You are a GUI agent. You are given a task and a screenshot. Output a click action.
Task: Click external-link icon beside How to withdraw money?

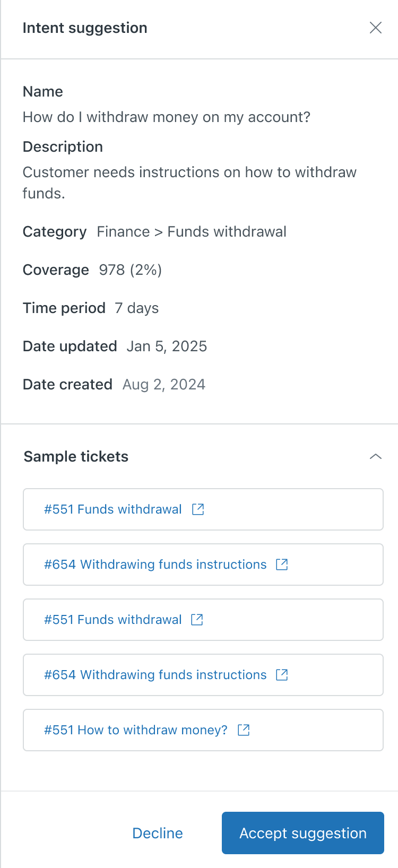244,730
